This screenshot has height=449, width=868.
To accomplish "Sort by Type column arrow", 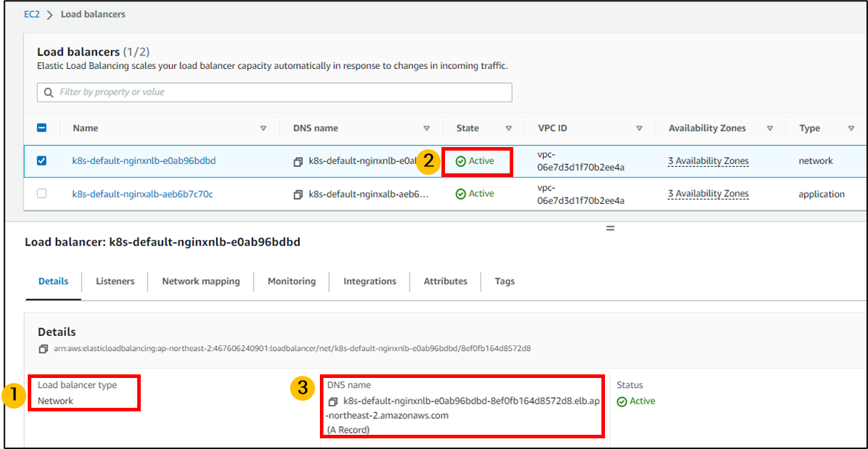I will tap(851, 129).
